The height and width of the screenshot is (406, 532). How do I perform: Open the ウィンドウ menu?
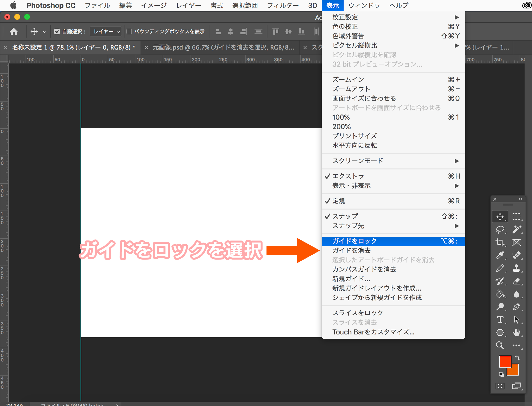pyautogui.click(x=364, y=5)
